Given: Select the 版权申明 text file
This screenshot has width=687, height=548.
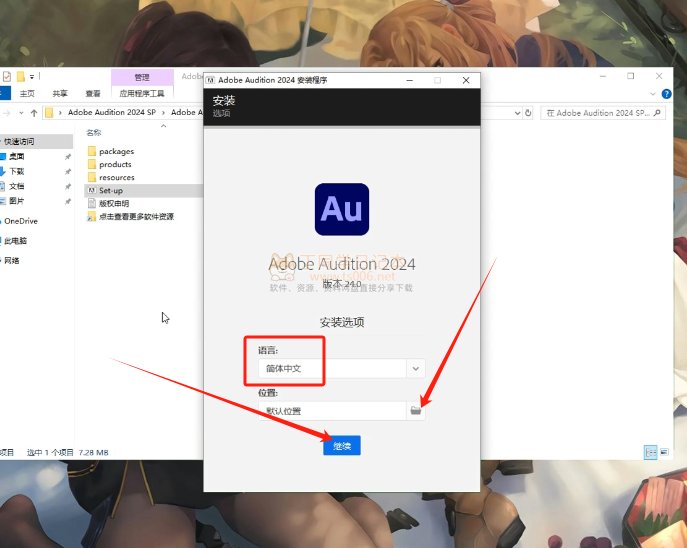Looking at the screenshot, I should [x=114, y=203].
